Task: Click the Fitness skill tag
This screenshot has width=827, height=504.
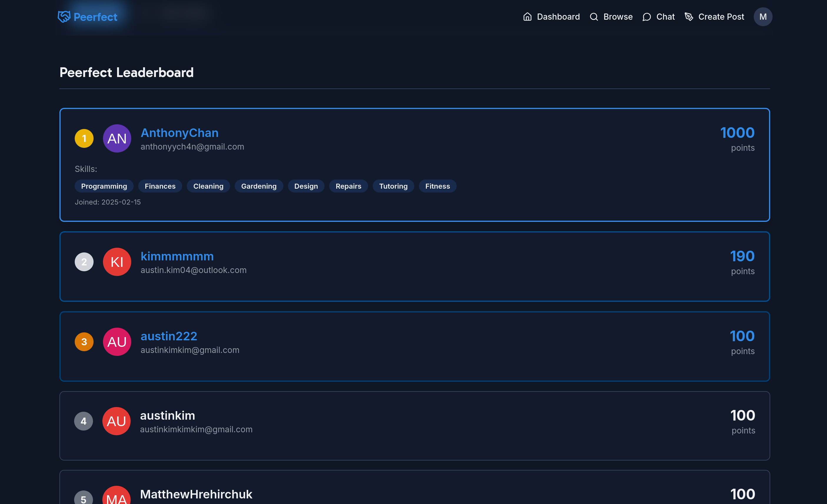Action: (437, 186)
